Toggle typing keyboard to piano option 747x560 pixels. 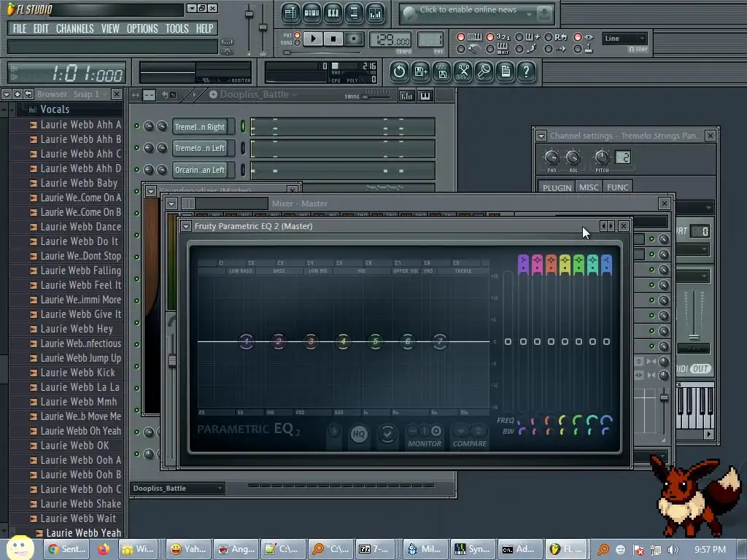(461, 37)
